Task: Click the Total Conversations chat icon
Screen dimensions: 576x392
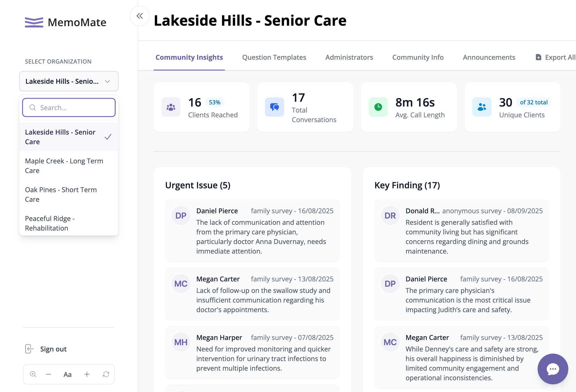Action: (x=274, y=107)
